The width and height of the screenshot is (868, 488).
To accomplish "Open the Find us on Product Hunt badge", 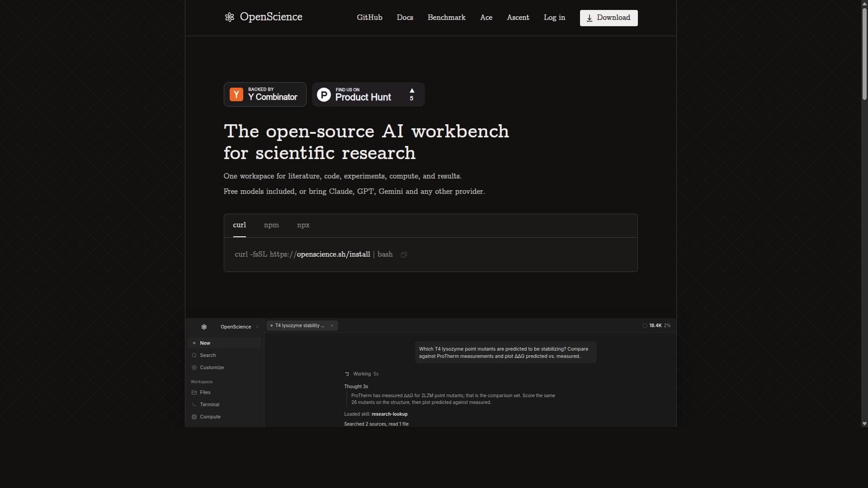I will point(368,94).
